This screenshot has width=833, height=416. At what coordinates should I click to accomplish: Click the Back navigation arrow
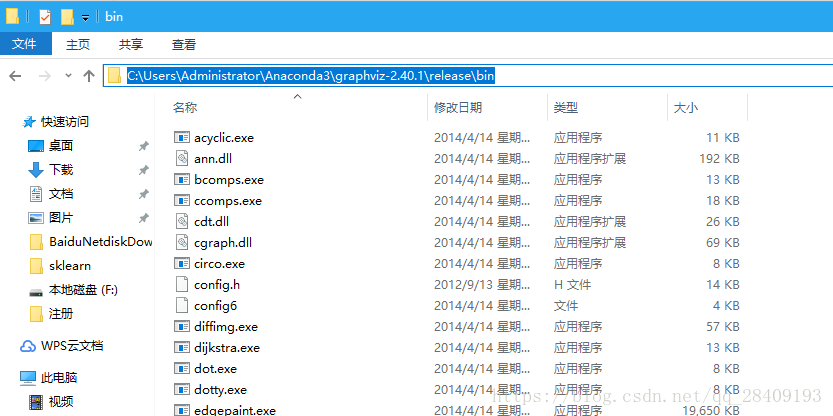pyautogui.click(x=15, y=76)
